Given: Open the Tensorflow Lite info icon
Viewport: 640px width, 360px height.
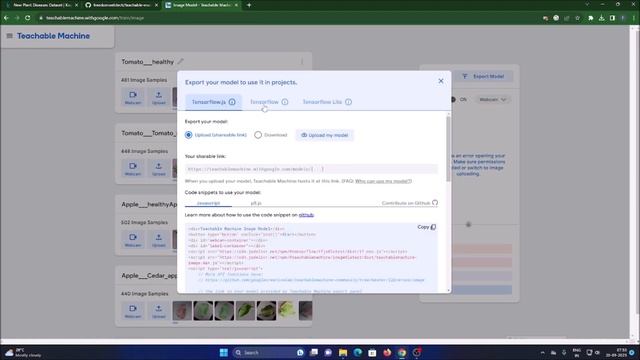Looking at the screenshot, I should tap(348, 102).
